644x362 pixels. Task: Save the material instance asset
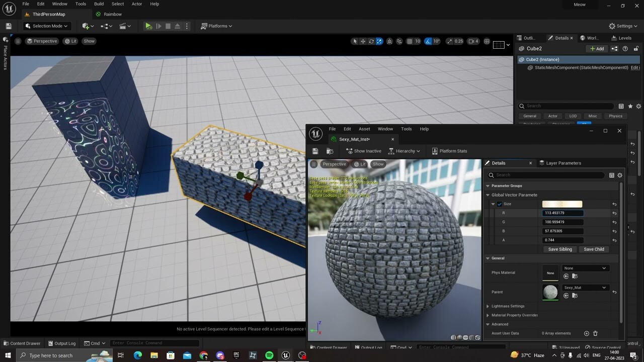(x=315, y=151)
